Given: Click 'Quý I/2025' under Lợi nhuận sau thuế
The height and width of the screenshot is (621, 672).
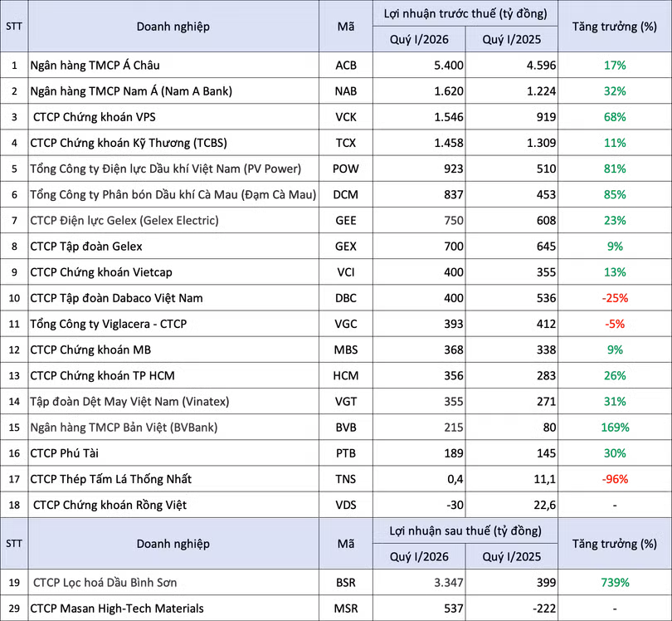Looking at the screenshot, I should [x=511, y=556].
